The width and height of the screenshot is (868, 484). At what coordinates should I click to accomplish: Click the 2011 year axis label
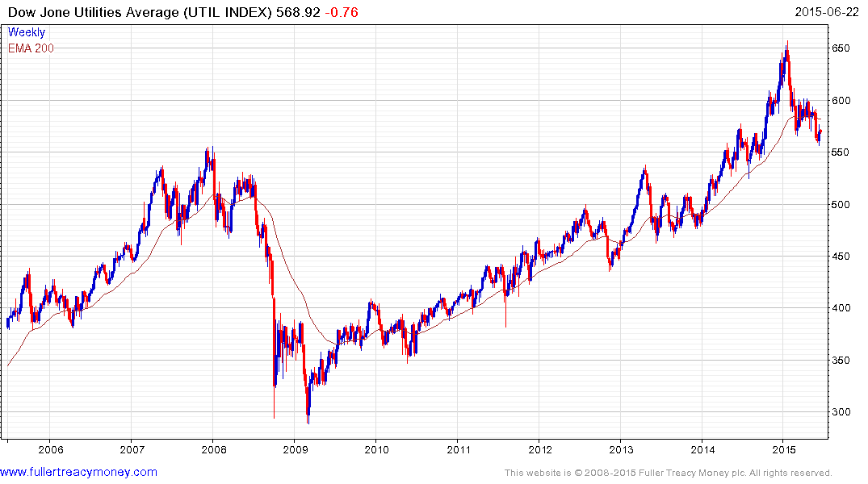pyautogui.click(x=459, y=449)
